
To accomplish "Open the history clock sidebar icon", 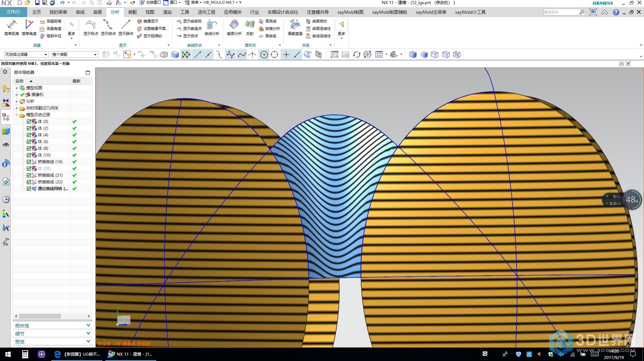I will (6, 199).
